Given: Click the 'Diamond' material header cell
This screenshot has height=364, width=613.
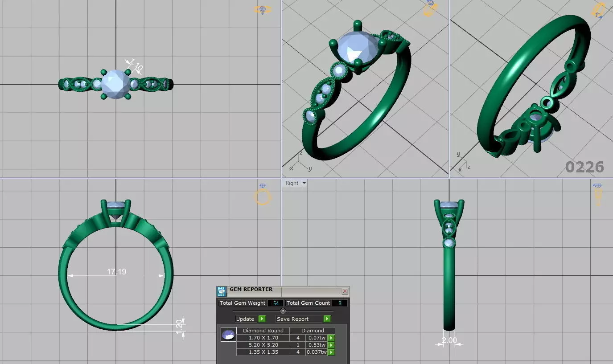Looking at the screenshot, I should tap(313, 331).
